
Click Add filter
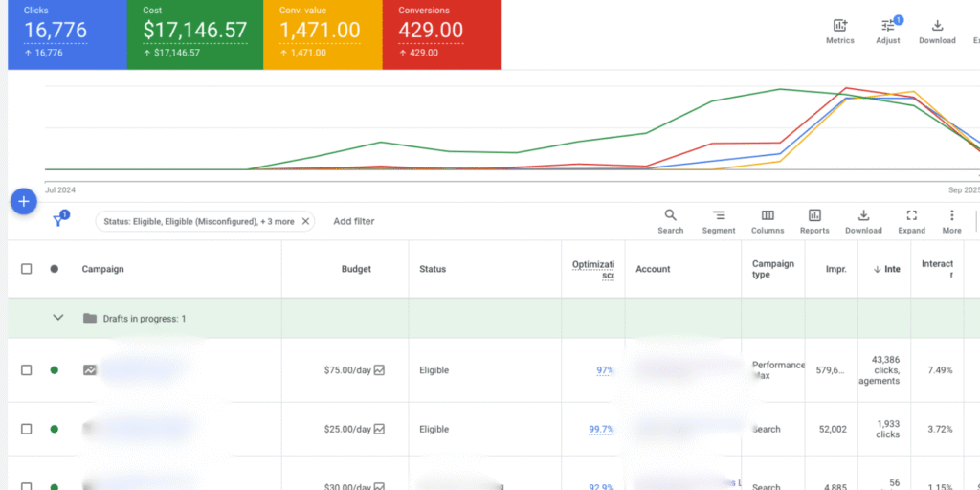[353, 221]
